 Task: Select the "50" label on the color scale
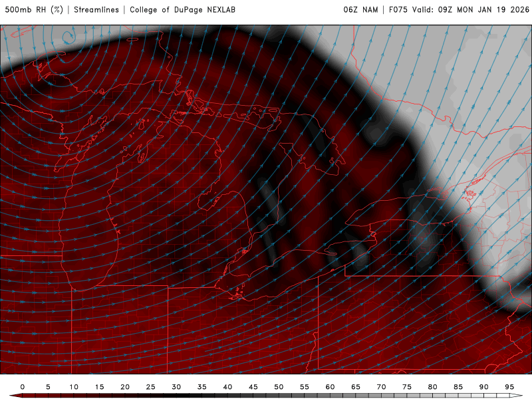279,387
